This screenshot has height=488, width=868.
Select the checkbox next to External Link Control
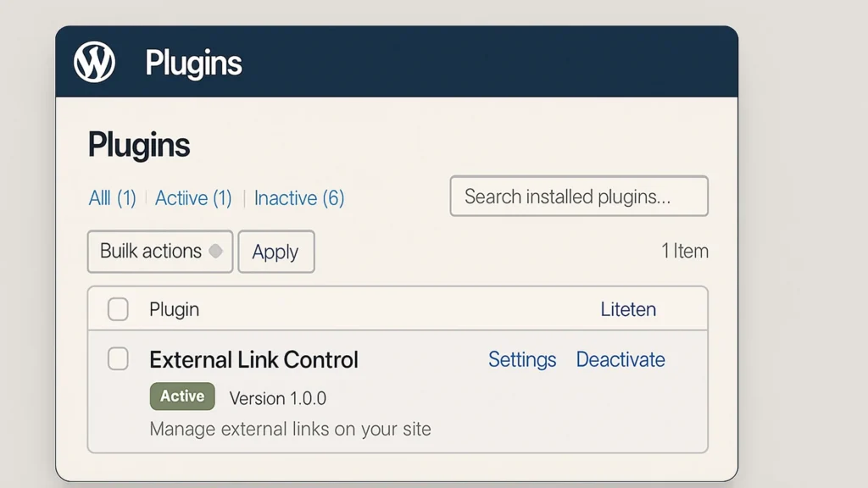pos(118,359)
